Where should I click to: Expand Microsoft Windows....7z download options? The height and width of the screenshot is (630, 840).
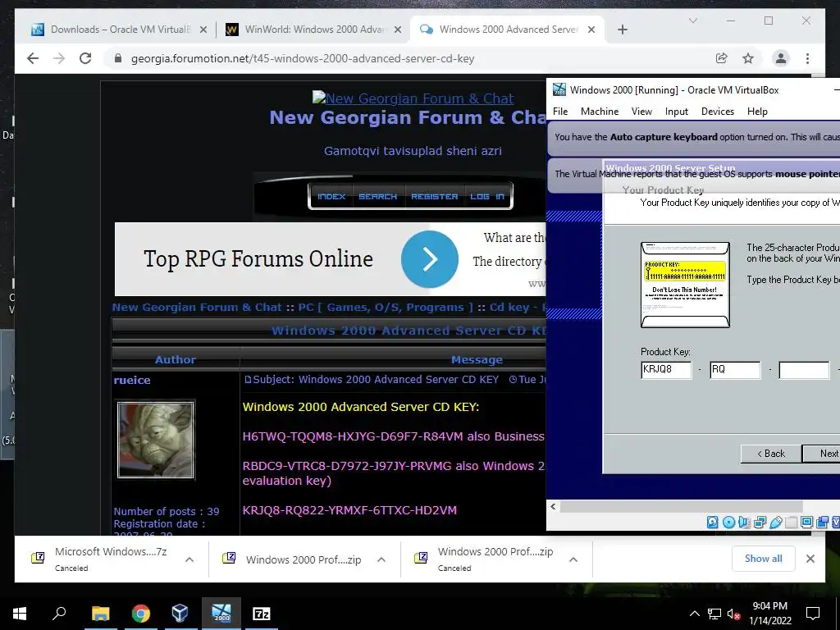(189, 559)
